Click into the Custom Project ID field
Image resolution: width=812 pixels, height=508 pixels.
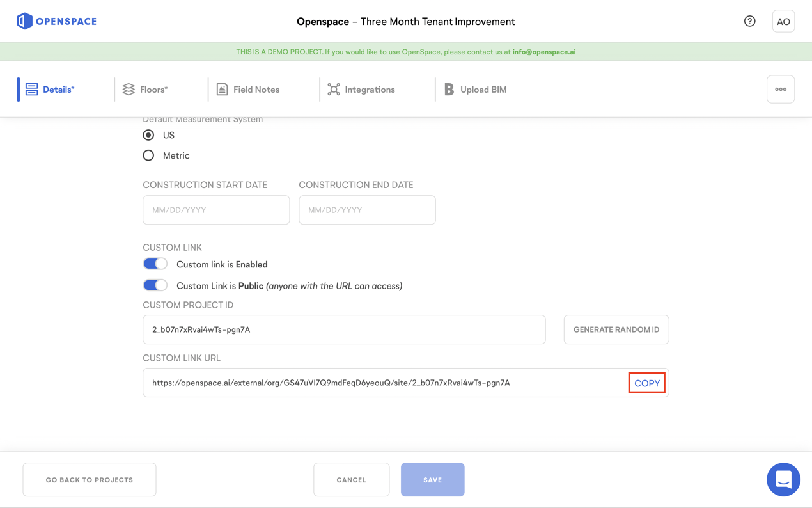344,329
